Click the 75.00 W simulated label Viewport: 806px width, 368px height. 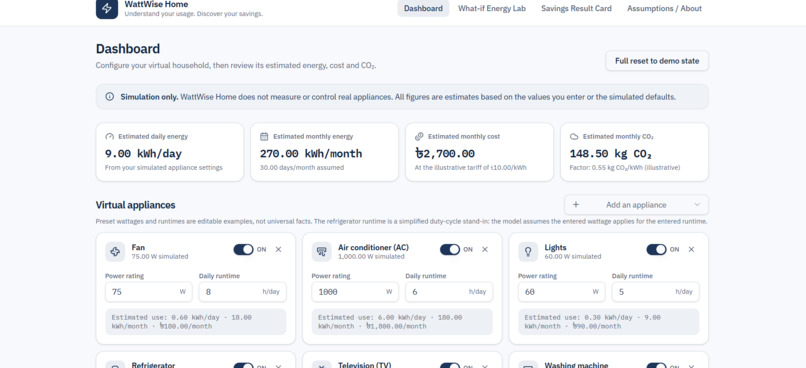coord(160,256)
